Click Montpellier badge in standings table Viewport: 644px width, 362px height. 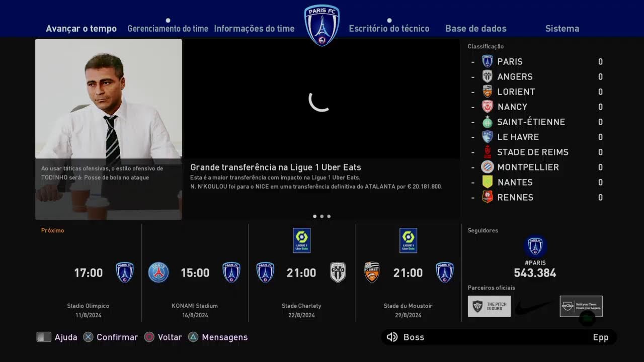(487, 167)
